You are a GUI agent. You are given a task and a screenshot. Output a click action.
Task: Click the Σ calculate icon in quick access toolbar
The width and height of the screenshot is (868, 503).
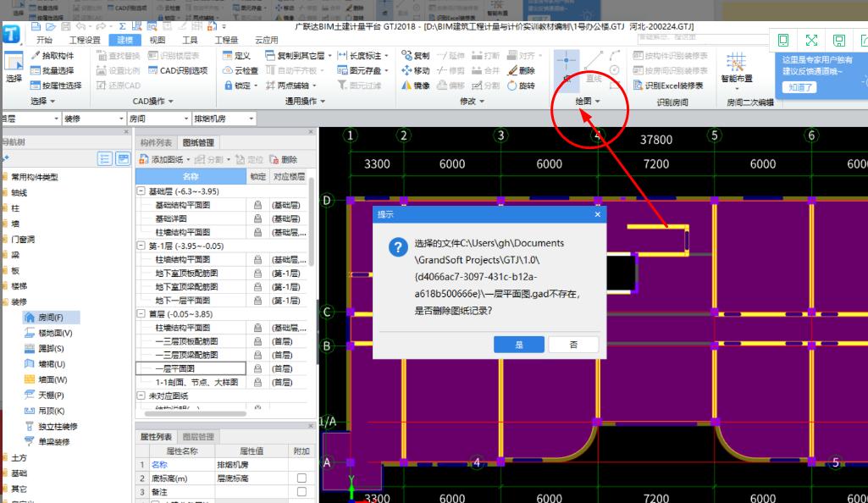click(122, 26)
